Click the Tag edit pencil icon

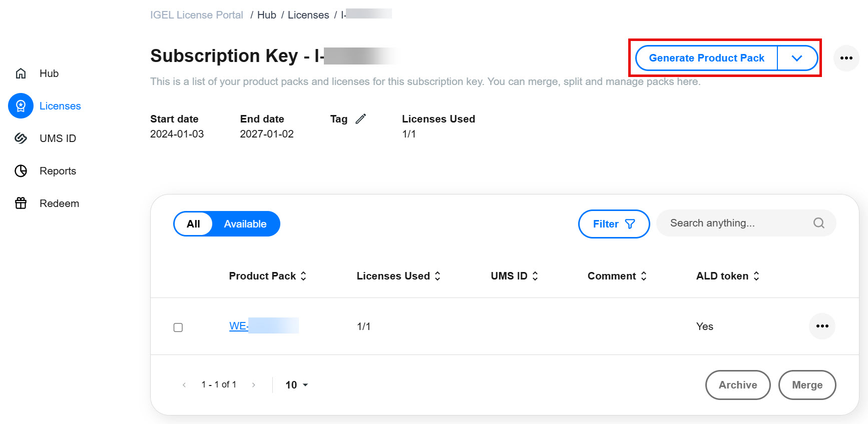[361, 118]
